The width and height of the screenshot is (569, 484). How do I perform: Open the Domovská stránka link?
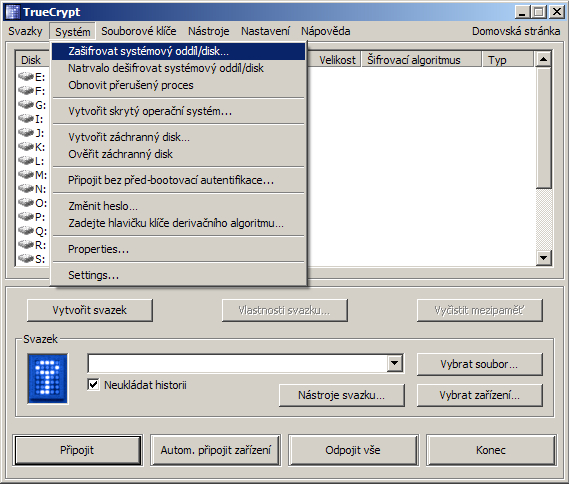click(516, 31)
